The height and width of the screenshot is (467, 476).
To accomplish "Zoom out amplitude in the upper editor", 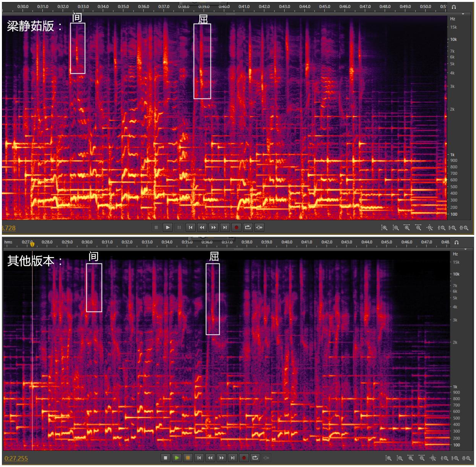I will (396, 228).
